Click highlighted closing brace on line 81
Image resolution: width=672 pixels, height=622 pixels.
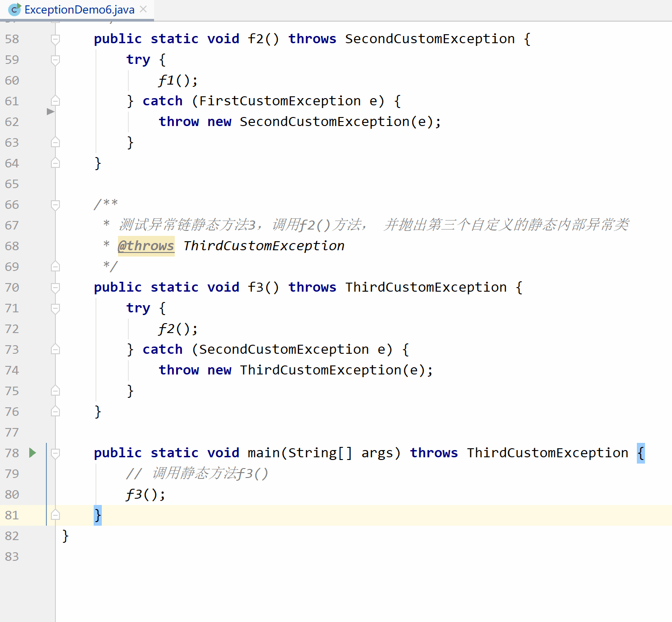(98, 515)
